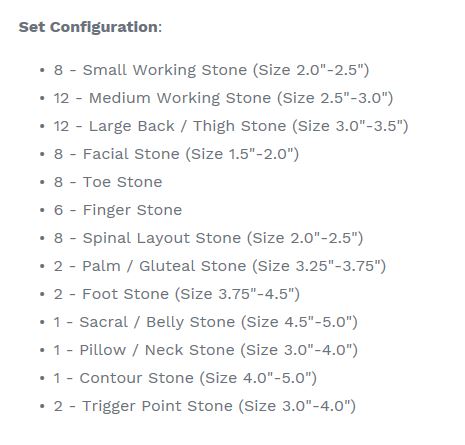Select the Large Back / Thigh Stone entry
The height and width of the screenshot is (445, 465).
click(231, 126)
